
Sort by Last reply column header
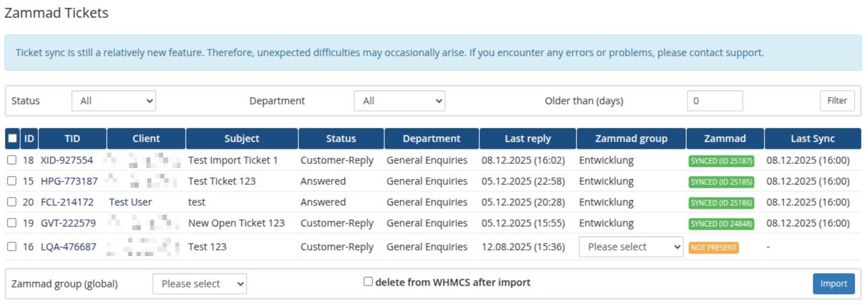click(527, 139)
